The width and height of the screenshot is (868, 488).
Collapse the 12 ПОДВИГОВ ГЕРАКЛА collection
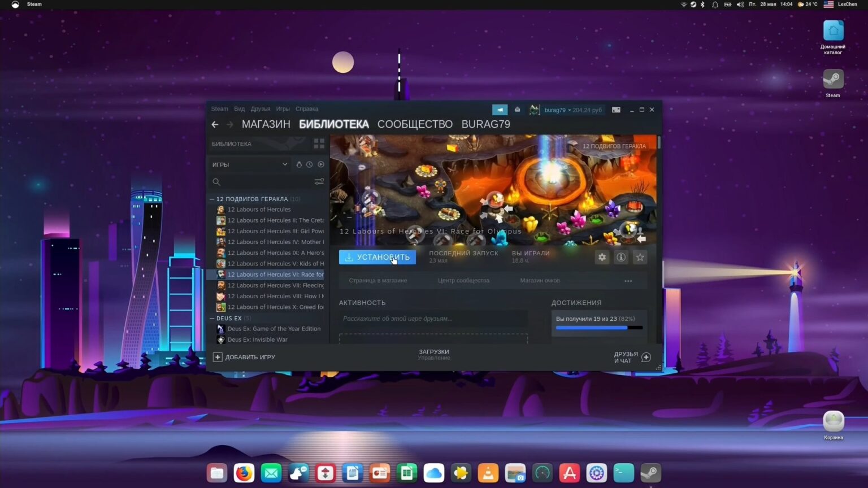coord(212,199)
